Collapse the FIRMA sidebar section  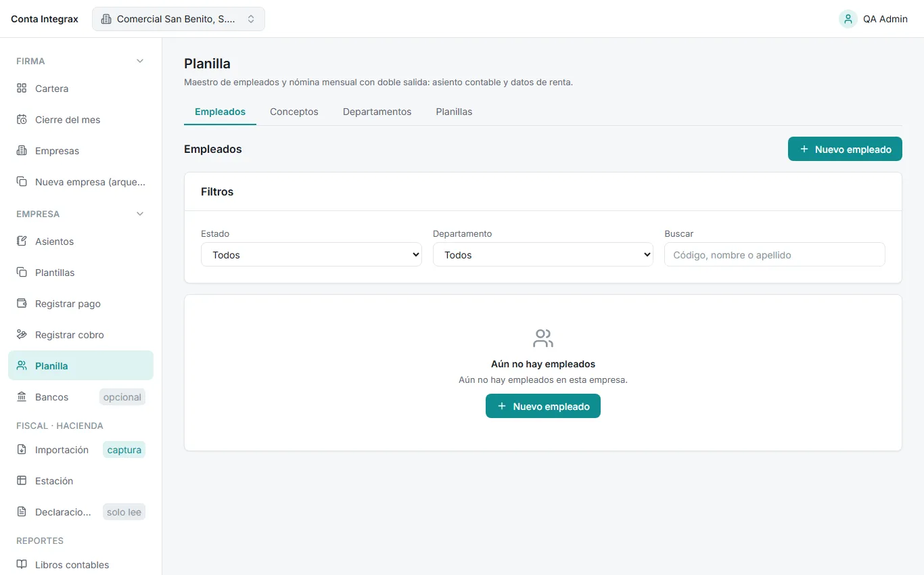[140, 61]
